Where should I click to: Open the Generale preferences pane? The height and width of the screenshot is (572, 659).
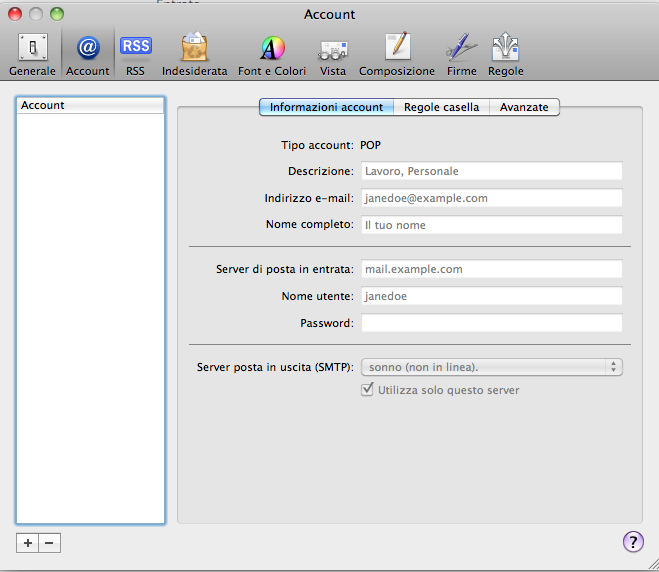click(x=32, y=54)
